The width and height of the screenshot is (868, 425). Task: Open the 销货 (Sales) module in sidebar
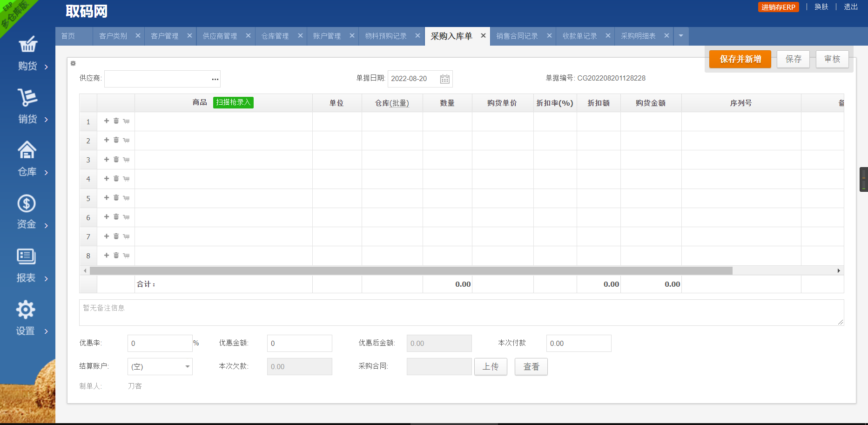pos(28,107)
